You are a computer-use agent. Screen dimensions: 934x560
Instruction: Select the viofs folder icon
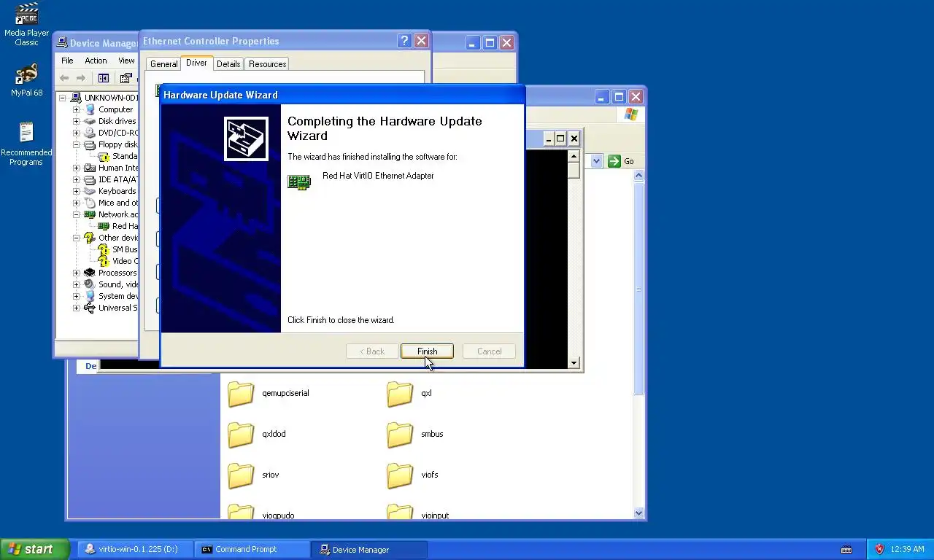click(x=400, y=475)
